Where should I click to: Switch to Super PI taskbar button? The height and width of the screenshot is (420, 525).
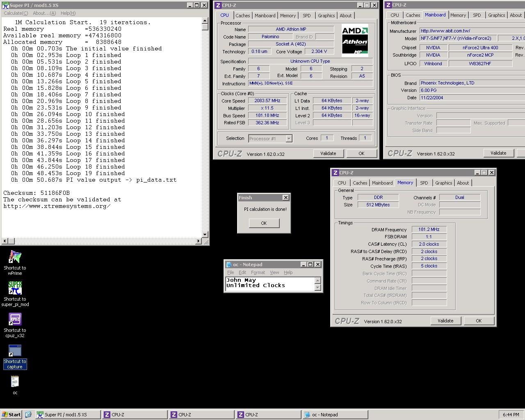(x=68, y=415)
